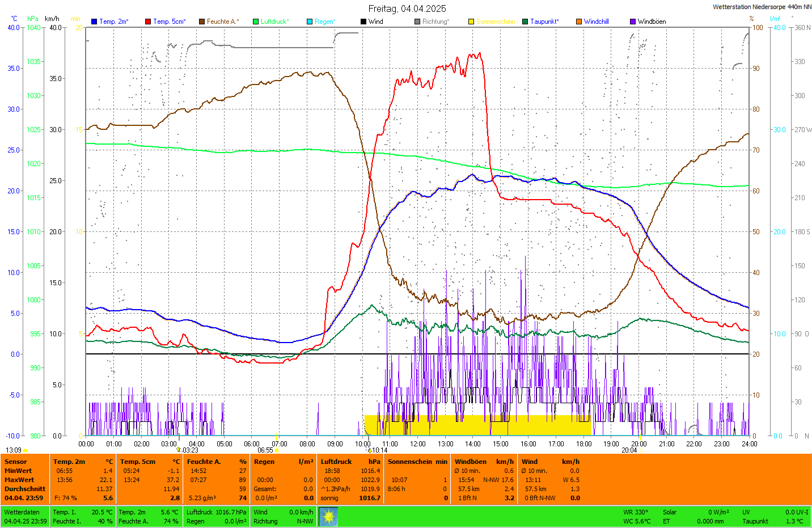Viewport: 812px width, 528px height.
Task: Click the brown Feuchte A. legend square
Action: (x=202, y=22)
